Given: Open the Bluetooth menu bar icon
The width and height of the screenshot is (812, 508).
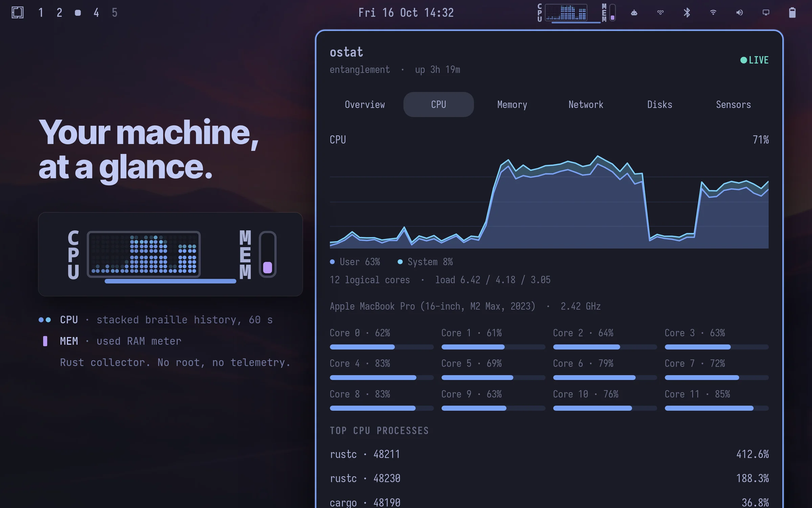Looking at the screenshot, I should pos(687,13).
